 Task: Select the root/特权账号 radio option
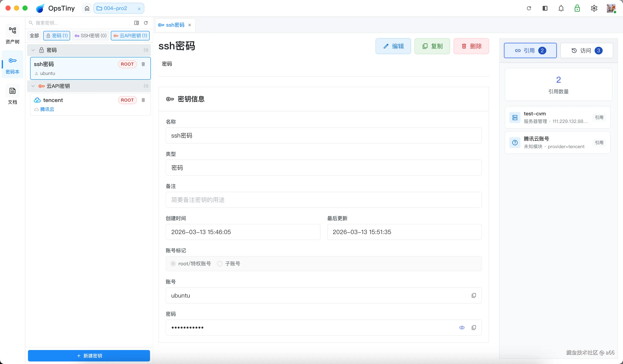[173, 263]
